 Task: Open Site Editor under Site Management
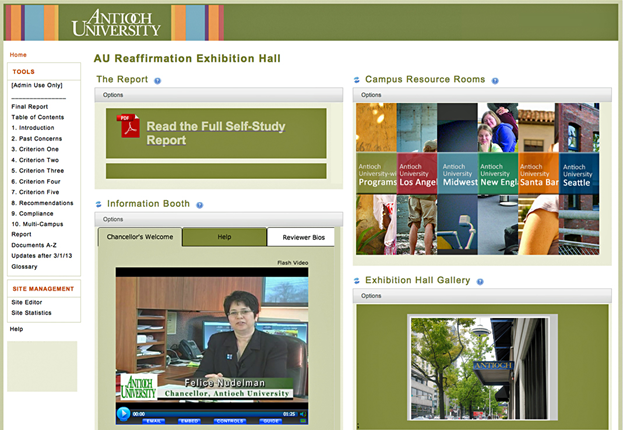pyautogui.click(x=27, y=302)
